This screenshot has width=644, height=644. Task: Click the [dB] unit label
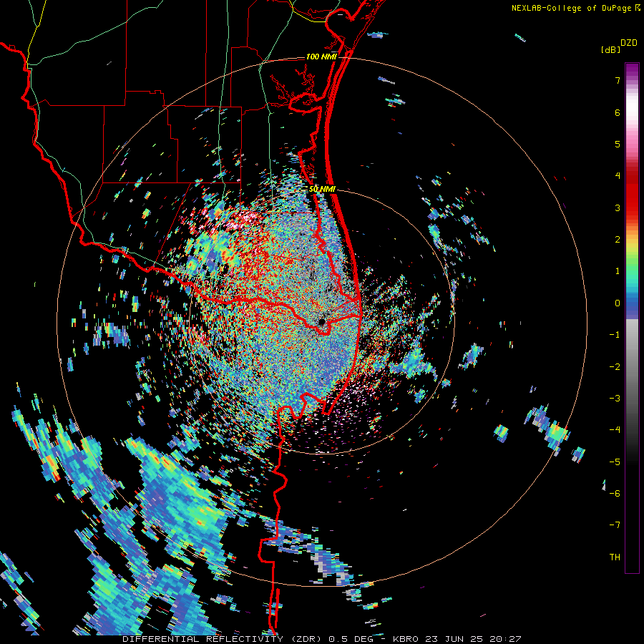pos(610,50)
